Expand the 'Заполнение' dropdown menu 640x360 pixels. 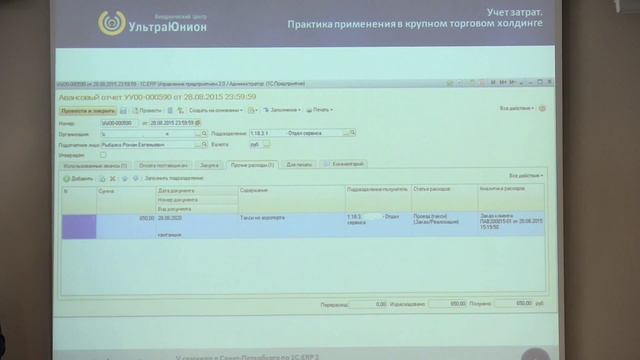(282, 110)
